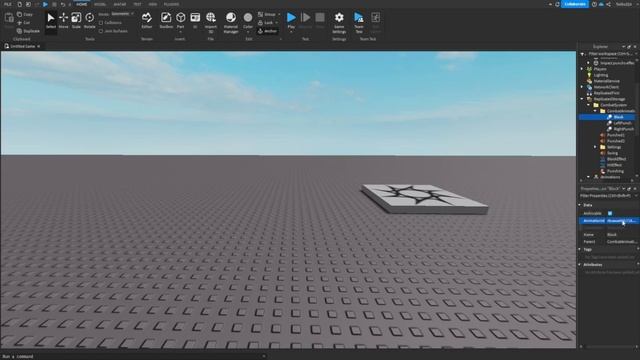640x360 pixels.
Task: Toggle the Archivable checkbox
Action: (x=610, y=213)
